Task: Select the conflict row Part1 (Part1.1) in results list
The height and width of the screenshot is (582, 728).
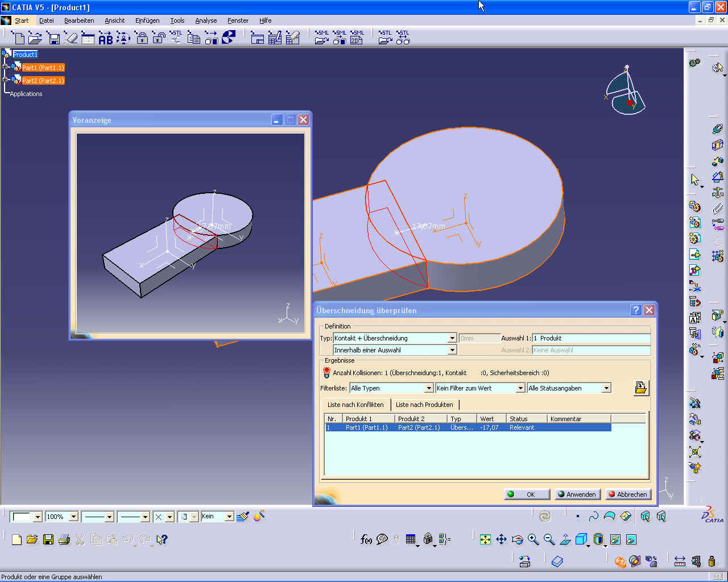Action: [468, 427]
